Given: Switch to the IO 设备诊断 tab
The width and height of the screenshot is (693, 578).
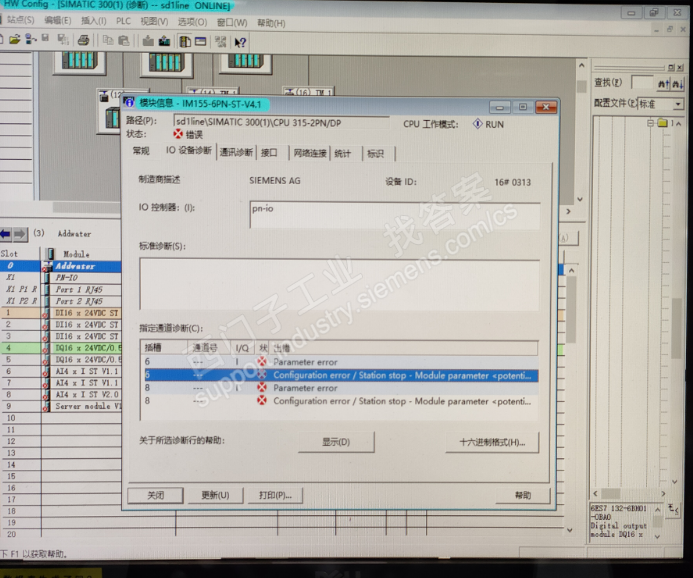Looking at the screenshot, I should coord(189,150).
